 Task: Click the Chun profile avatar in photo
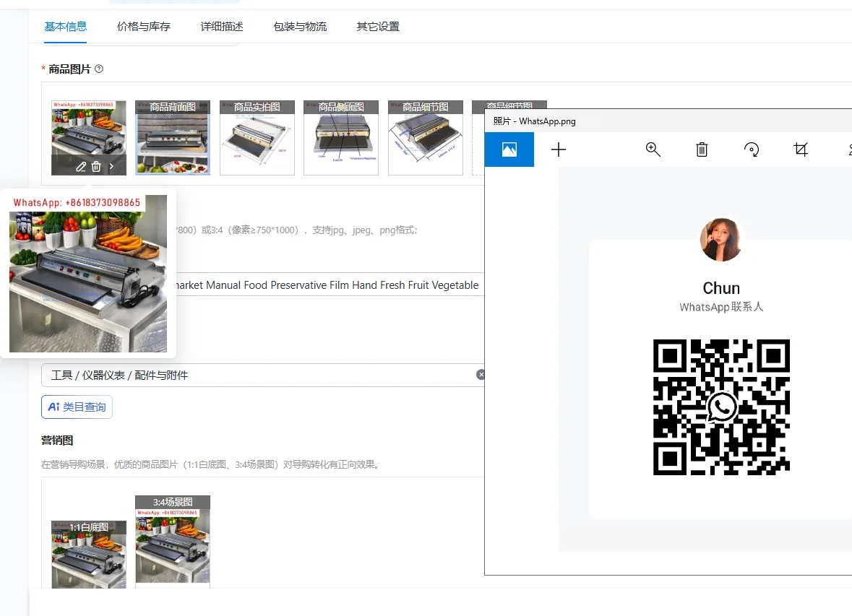pos(721,240)
